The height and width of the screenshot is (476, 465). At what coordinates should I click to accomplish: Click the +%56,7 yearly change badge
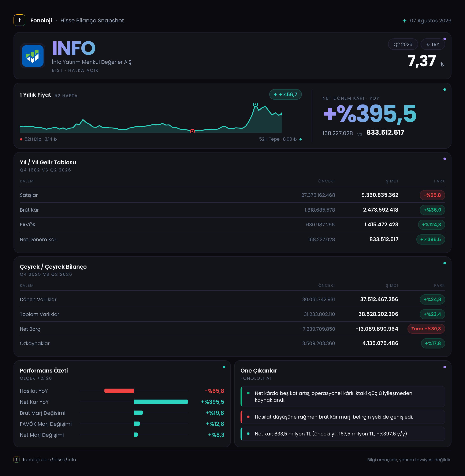pos(285,95)
